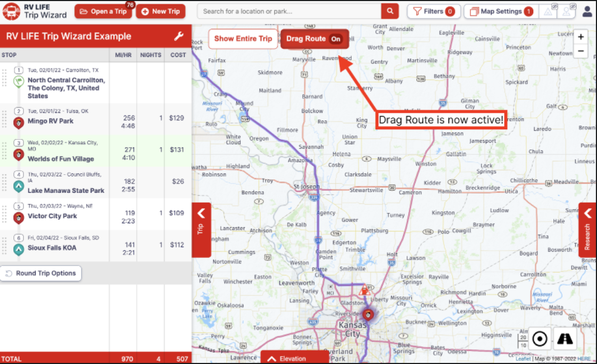Viewport: 597px width, 364px height.
Task: Click the $26 cost for Lake Manawa
Action: [x=178, y=181]
